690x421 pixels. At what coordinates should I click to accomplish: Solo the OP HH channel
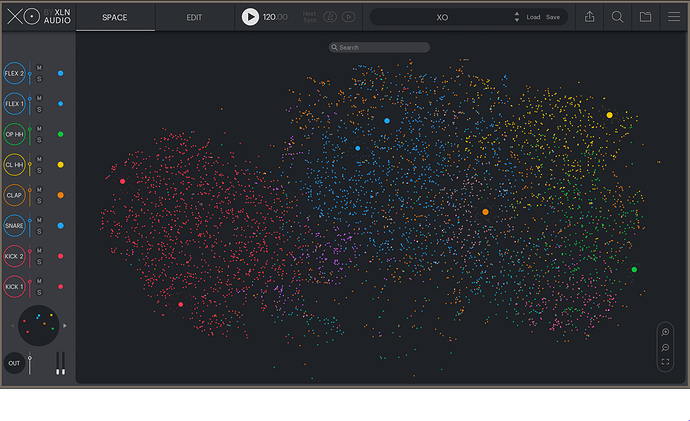pyautogui.click(x=39, y=140)
